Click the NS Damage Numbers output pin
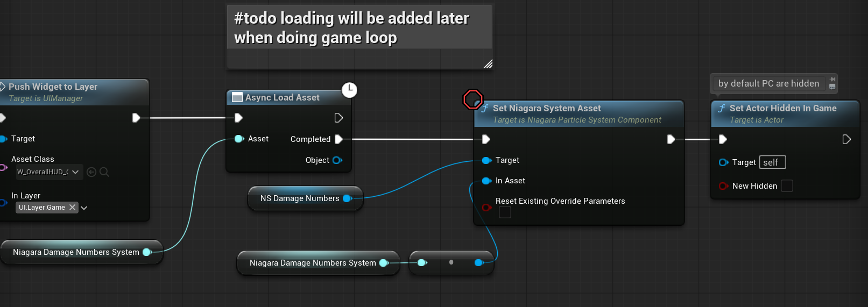 347,198
